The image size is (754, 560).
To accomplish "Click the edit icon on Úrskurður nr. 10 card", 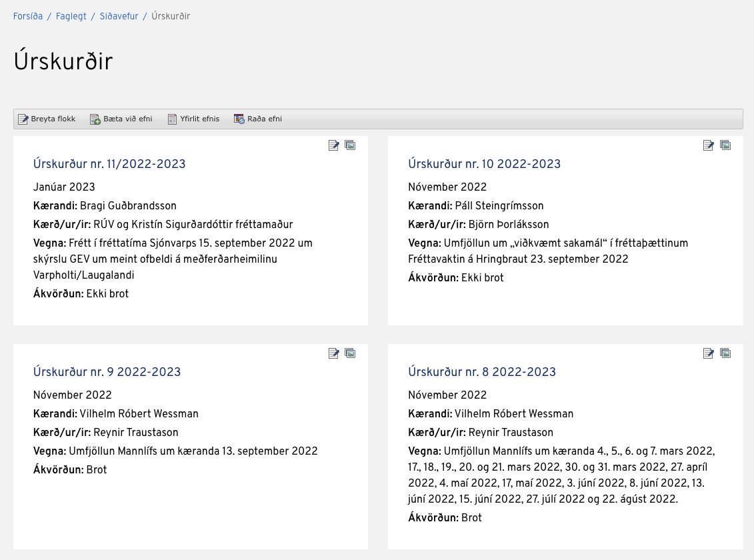I will pyautogui.click(x=709, y=145).
